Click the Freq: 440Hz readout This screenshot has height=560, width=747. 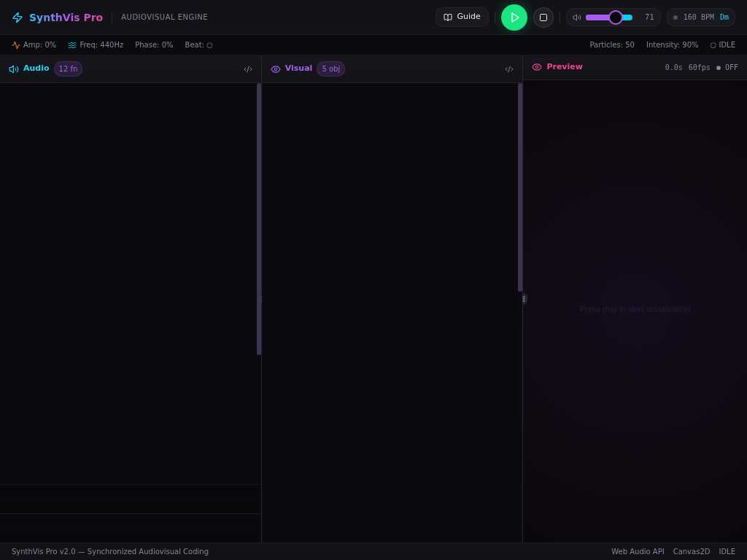(101, 44)
